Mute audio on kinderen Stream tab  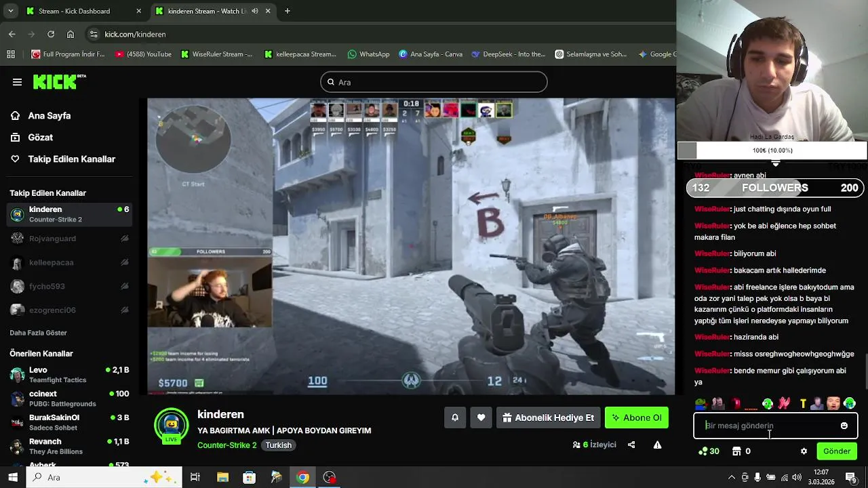pos(255,11)
